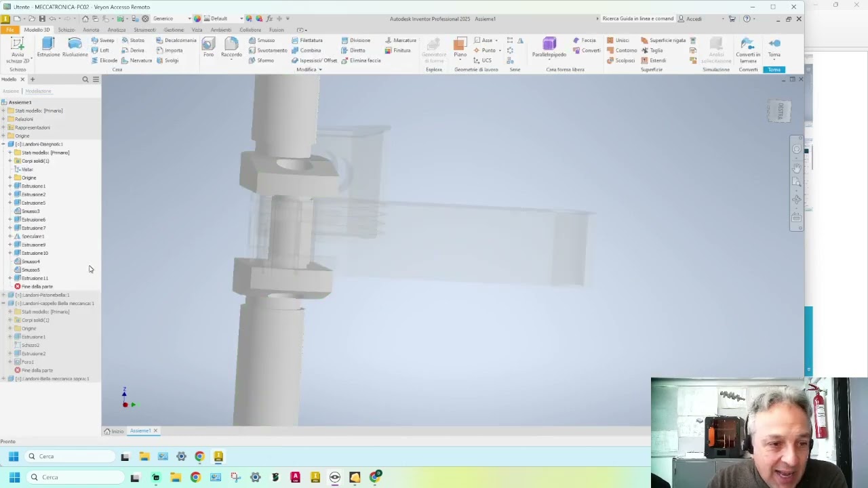Expand the Estrusione10 feature node

9,253
